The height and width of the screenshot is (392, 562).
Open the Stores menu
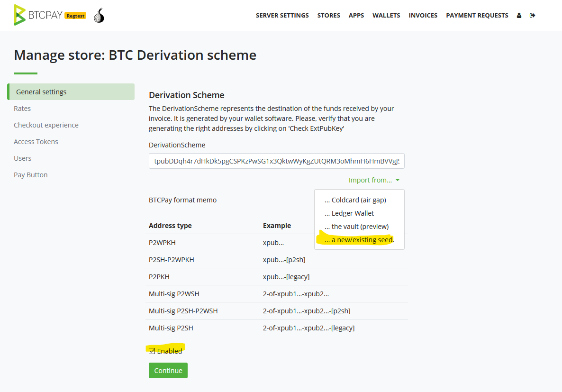pos(328,15)
